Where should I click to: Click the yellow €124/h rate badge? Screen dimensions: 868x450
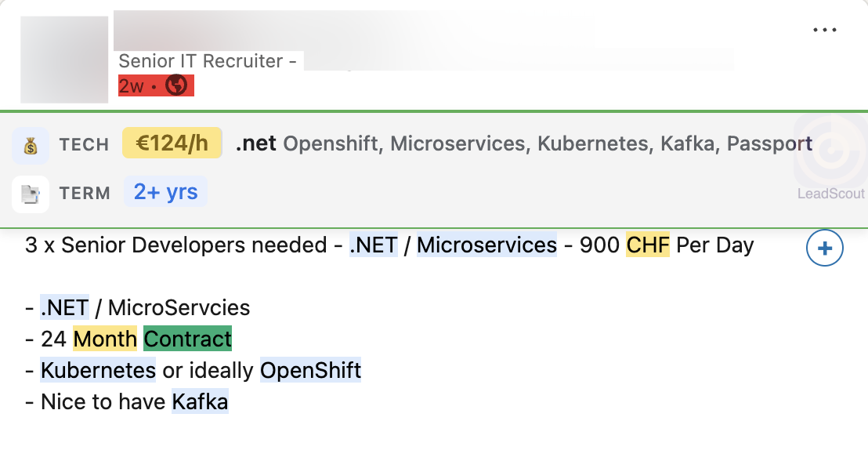pyautogui.click(x=172, y=143)
